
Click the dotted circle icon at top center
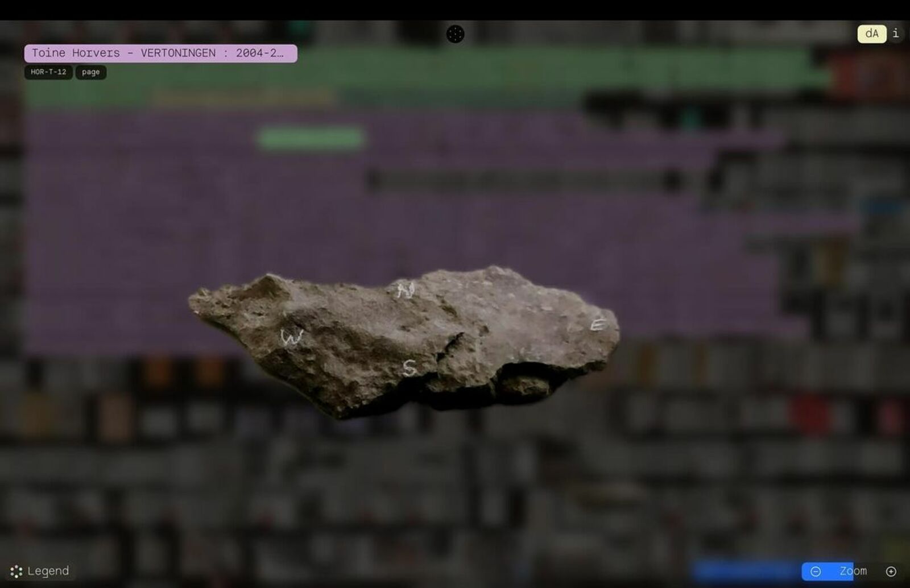pyautogui.click(x=455, y=34)
